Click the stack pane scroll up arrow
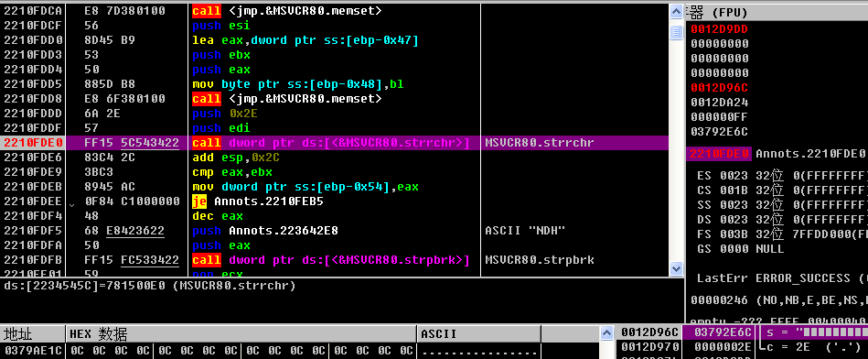Image resolution: width=868 pixels, height=359 pixels. point(607,332)
